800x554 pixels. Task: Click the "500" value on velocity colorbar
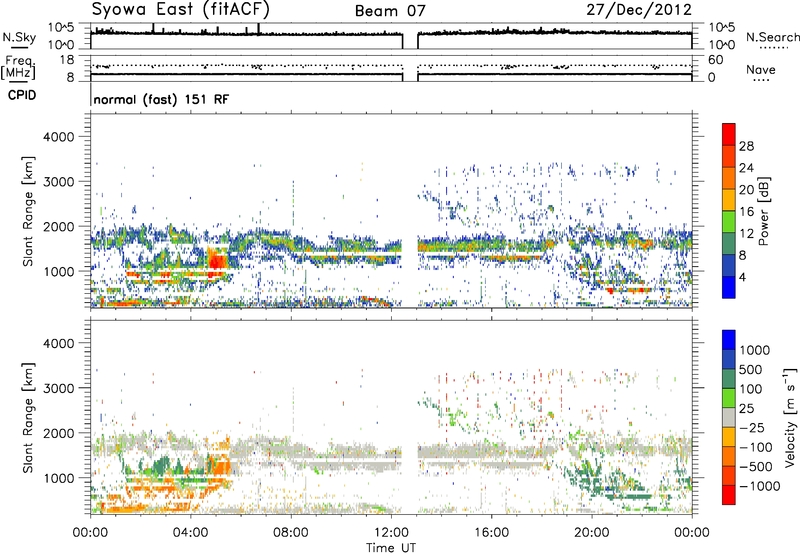pyautogui.click(x=751, y=370)
